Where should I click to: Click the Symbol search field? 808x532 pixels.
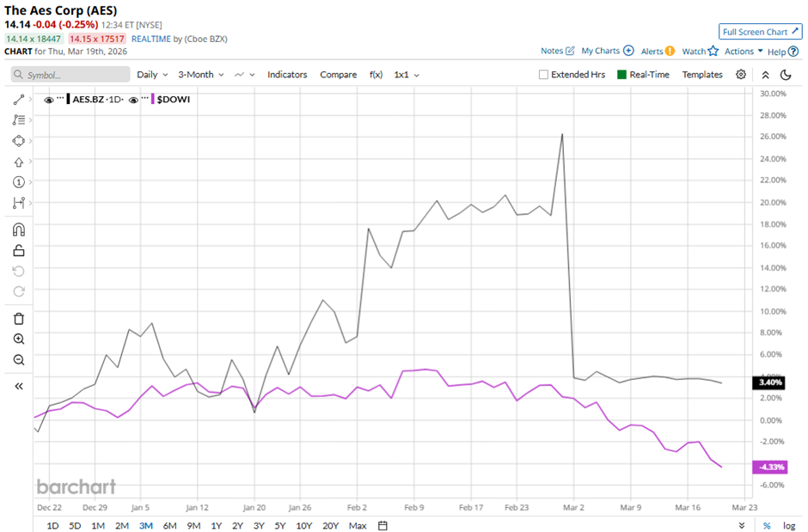(69, 75)
